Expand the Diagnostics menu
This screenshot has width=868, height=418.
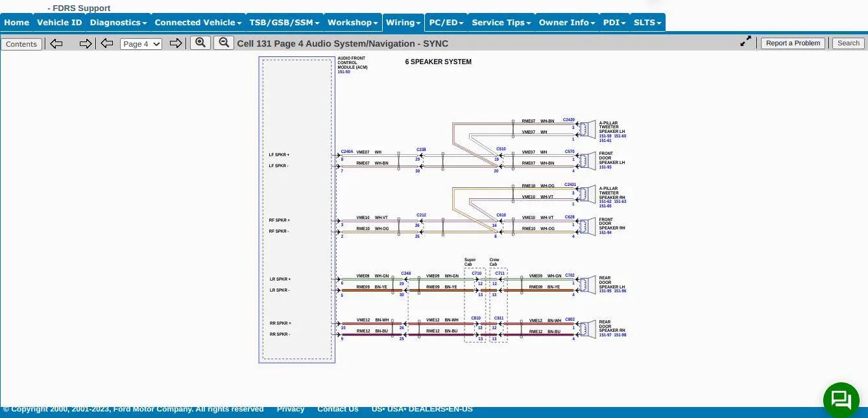[118, 23]
